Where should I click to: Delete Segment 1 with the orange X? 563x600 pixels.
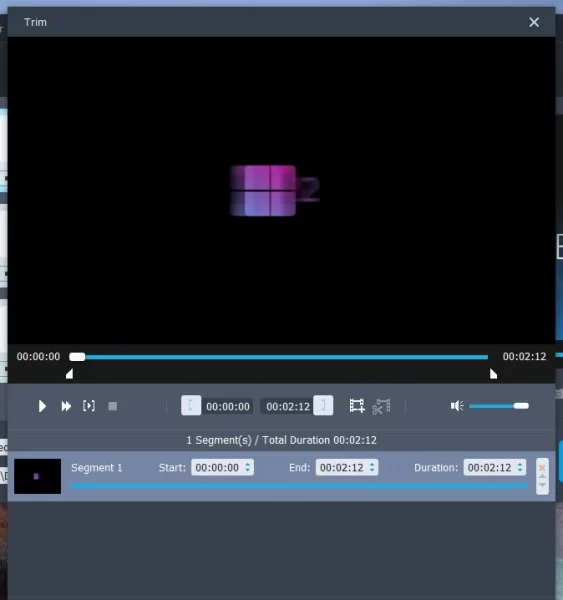(x=542, y=468)
